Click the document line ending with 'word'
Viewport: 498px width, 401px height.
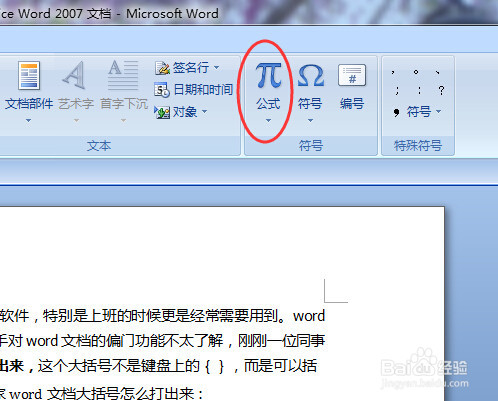click(162, 316)
